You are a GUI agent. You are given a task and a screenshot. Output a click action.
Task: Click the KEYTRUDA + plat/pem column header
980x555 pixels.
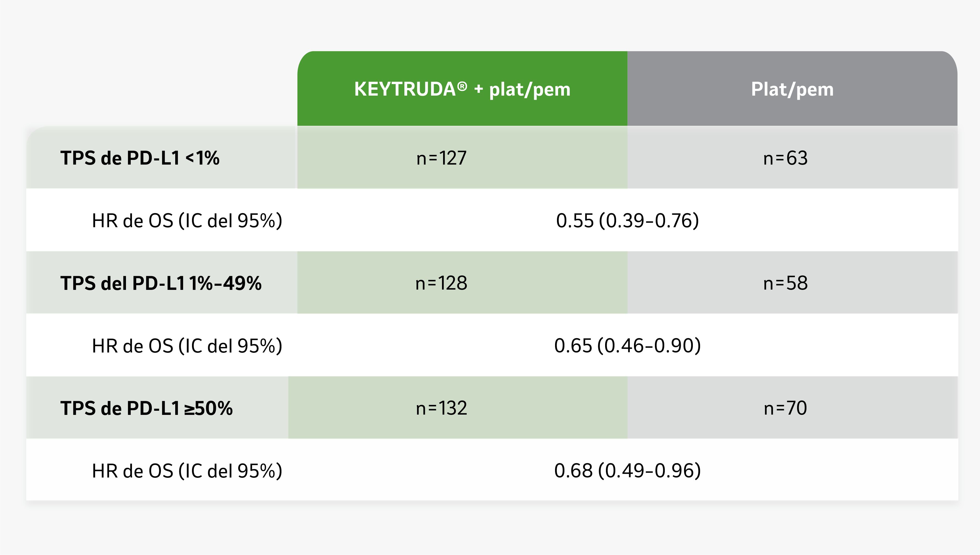(462, 89)
